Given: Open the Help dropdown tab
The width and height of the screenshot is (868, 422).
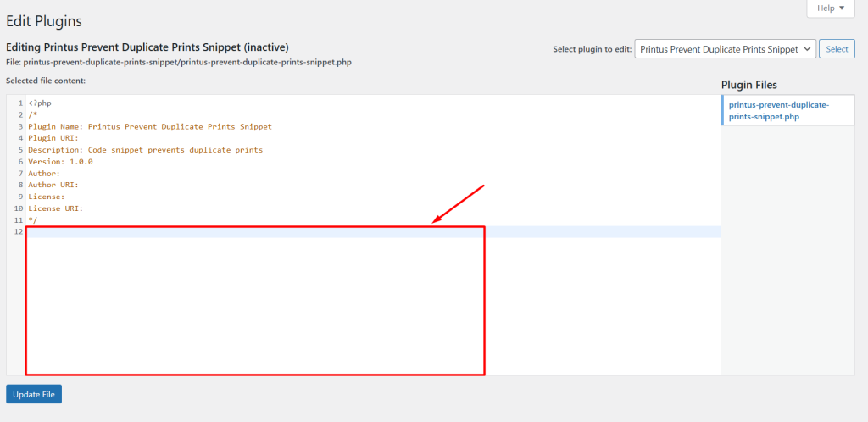Looking at the screenshot, I should coord(830,8).
